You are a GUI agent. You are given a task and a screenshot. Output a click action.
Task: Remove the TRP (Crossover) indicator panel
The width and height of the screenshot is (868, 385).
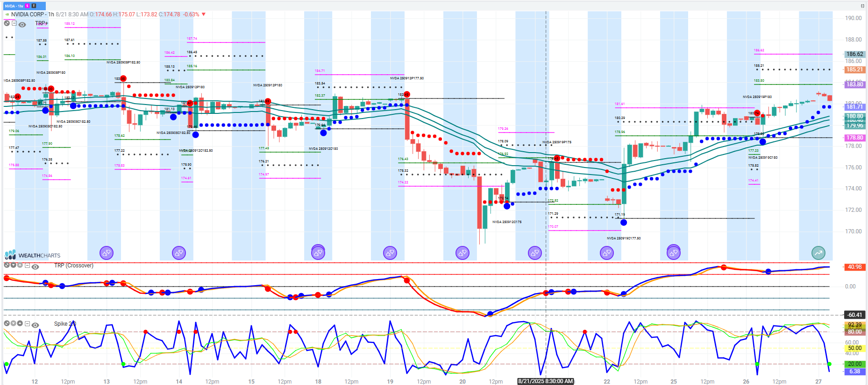(x=7, y=265)
